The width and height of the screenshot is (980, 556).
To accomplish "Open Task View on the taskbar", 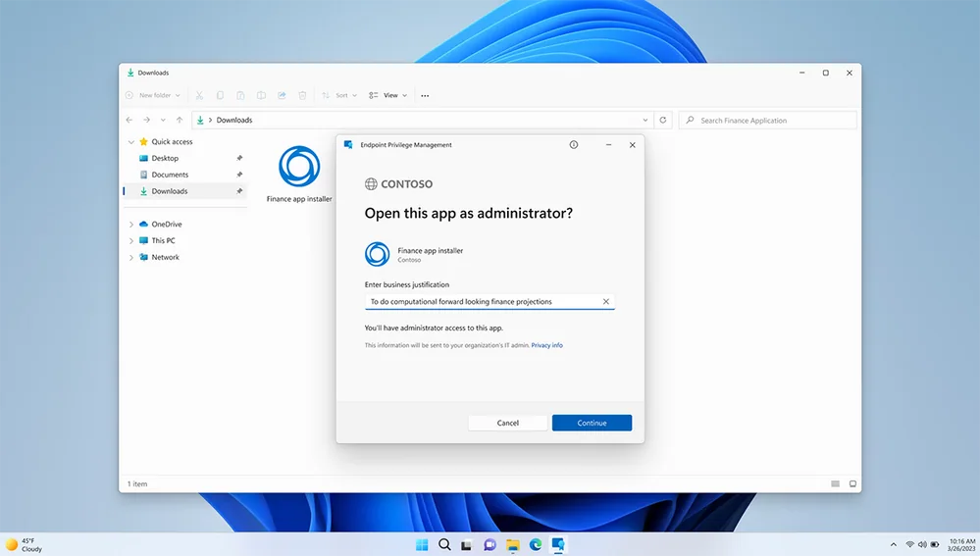I will (x=467, y=545).
